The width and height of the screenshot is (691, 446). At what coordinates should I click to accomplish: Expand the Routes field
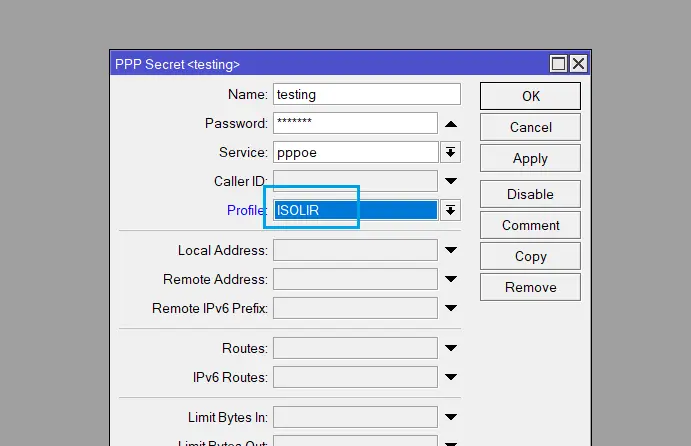click(x=451, y=348)
